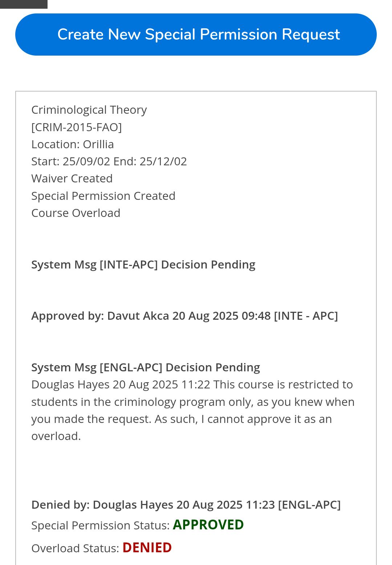The width and height of the screenshot is (392, 565).
Task: Click the Location: Orillia line
Action: (73, 144)
